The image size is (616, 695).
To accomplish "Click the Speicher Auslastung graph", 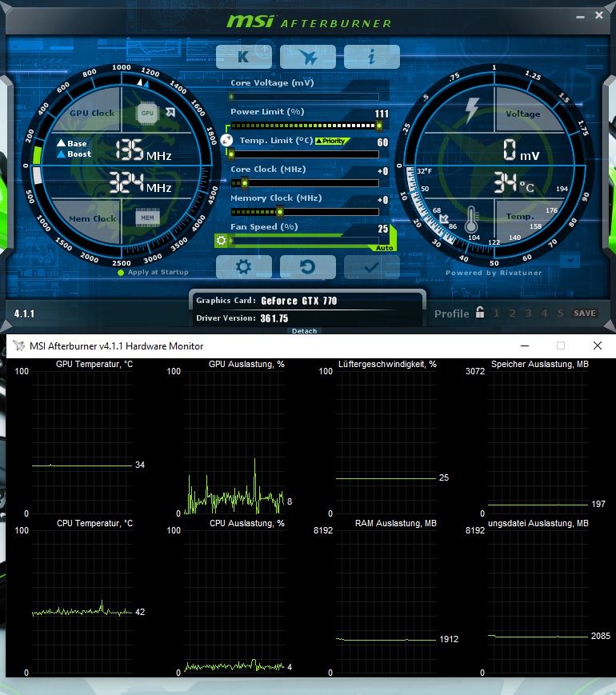I will (538, 442).
